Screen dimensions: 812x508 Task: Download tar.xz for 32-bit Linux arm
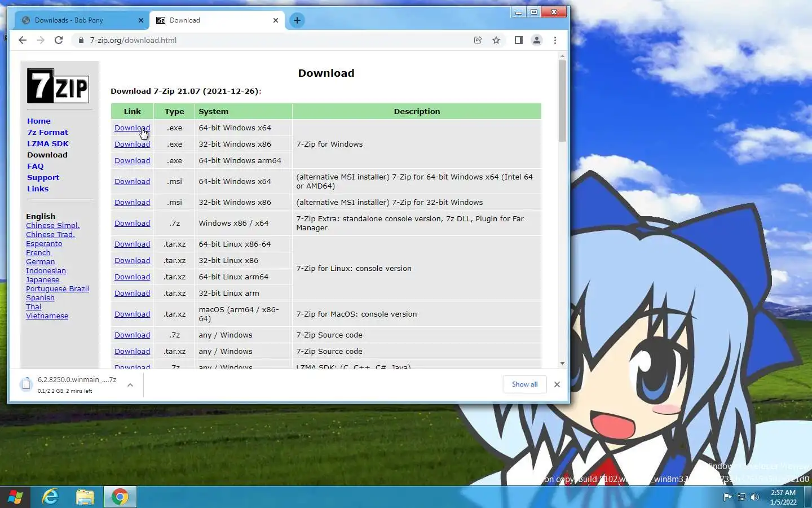[x=132, y=293]
